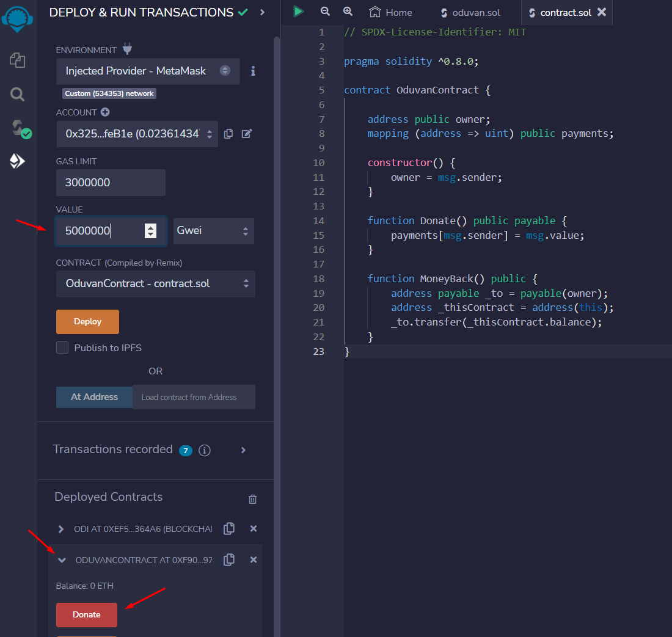Image resolution: width=672 pixels, height=637 pixels.
Task: Open the Remix logo home icon
Action: (x=17, y=19)
